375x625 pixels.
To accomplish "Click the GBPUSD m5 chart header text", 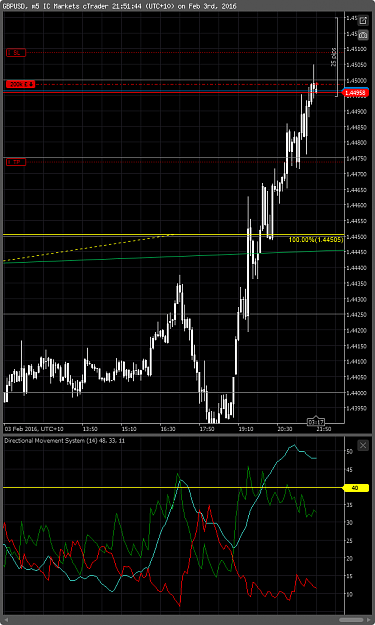I will tap(119, 6).
